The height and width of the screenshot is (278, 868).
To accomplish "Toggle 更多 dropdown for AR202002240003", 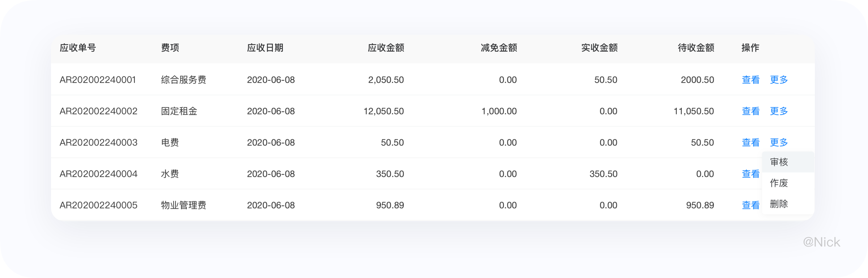I will click(779, 143).
